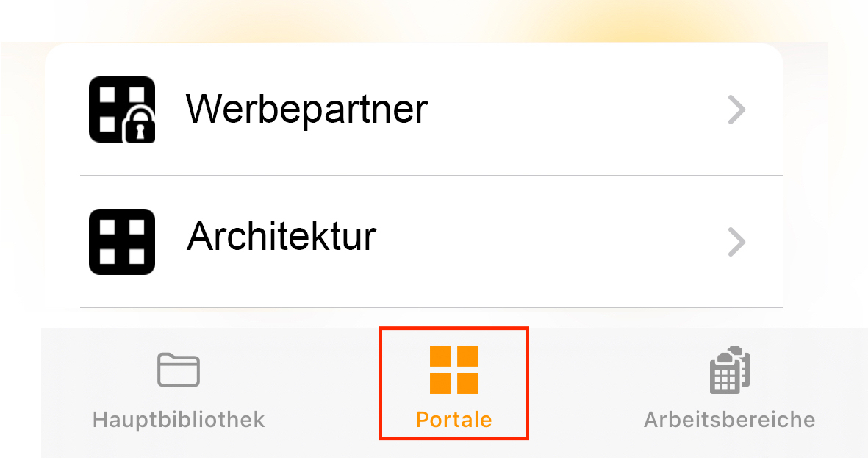Click the locked Werbepartner portal icon
Screen dimensions: 868x458
point(122,110)
